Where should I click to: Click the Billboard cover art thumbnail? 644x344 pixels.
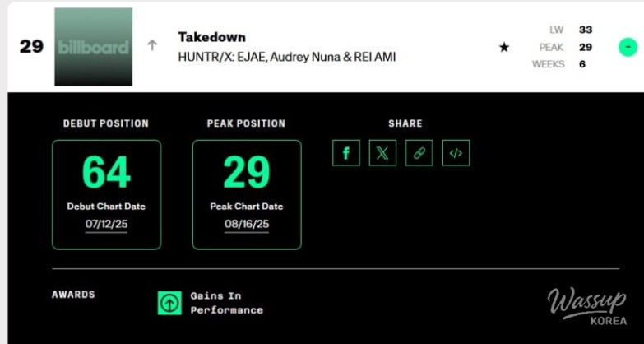pos(93,47)
